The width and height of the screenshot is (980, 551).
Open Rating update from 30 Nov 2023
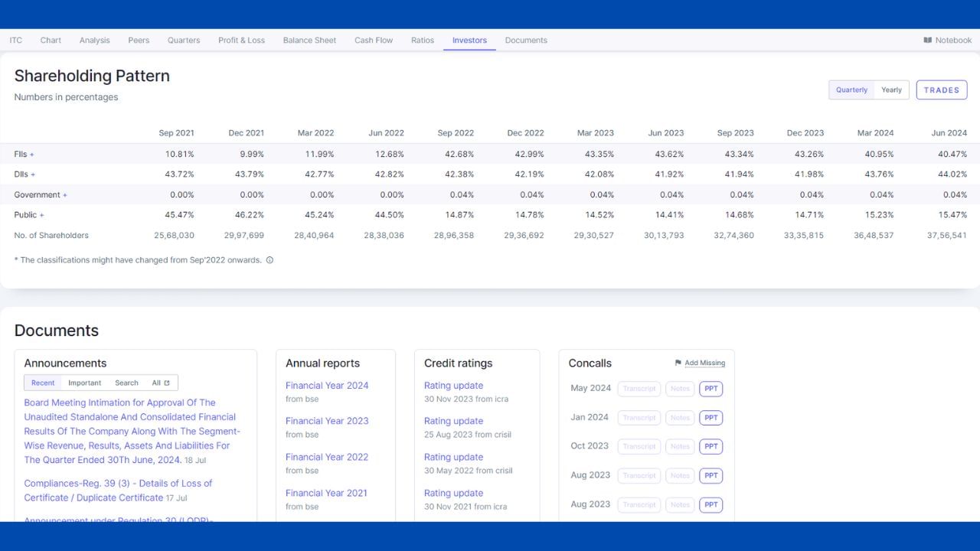point(453,386)
